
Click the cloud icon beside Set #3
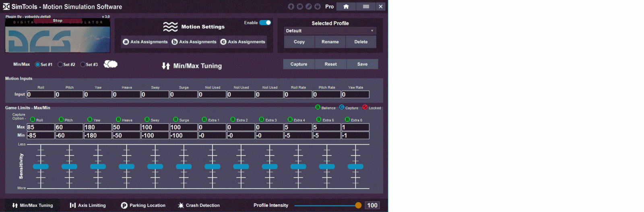(x=111, y=64)
